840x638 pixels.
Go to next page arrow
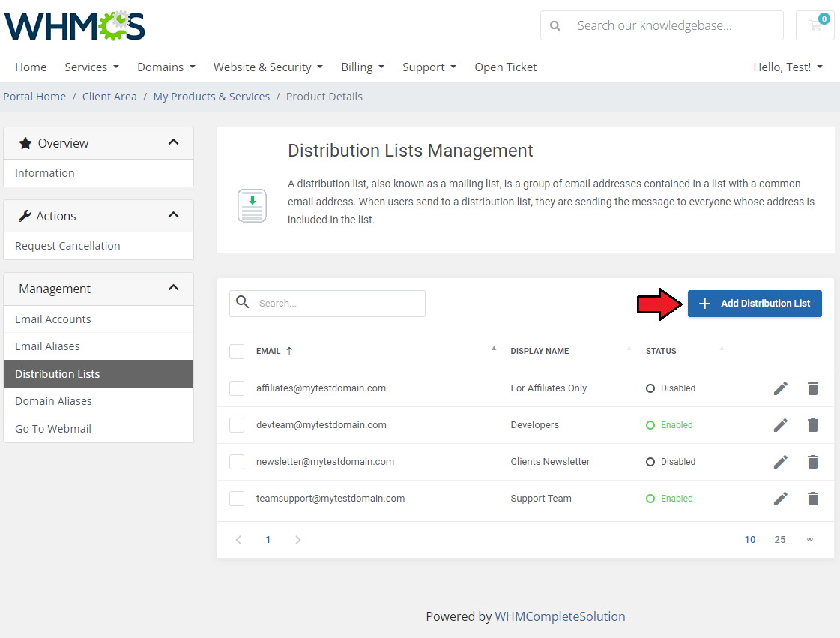click(x=297, y=539)
